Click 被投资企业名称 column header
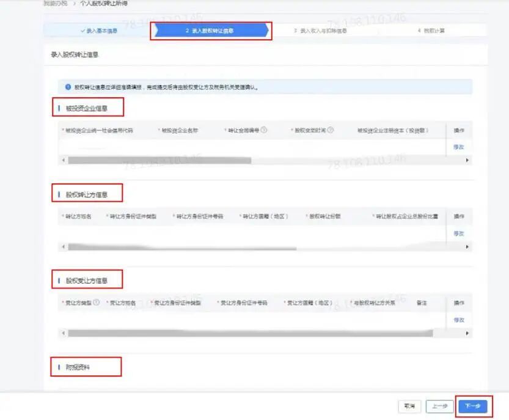The height and width of the screenshot is (420, 509). coord(178,130)
